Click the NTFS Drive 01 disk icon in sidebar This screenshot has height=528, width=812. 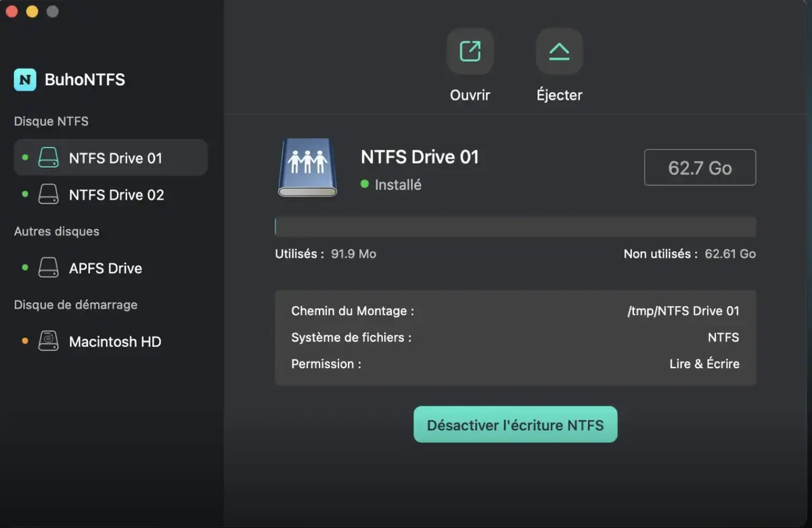coord(49,158)
